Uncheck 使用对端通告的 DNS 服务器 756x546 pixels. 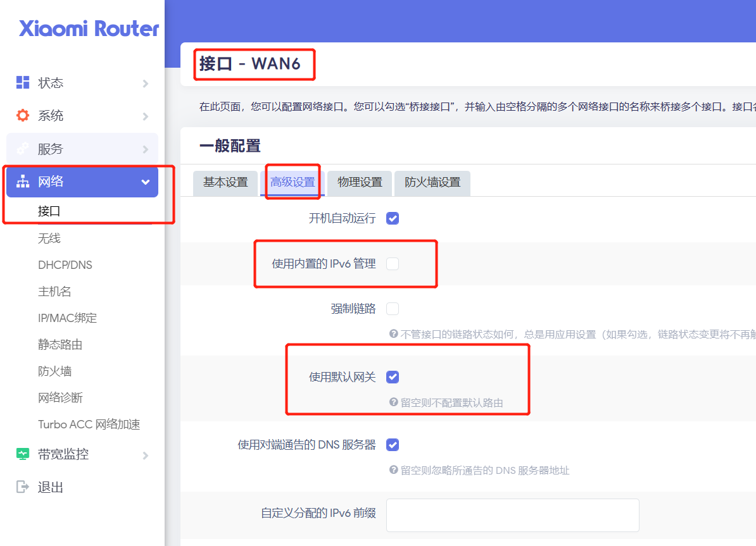tap(392, 445)
